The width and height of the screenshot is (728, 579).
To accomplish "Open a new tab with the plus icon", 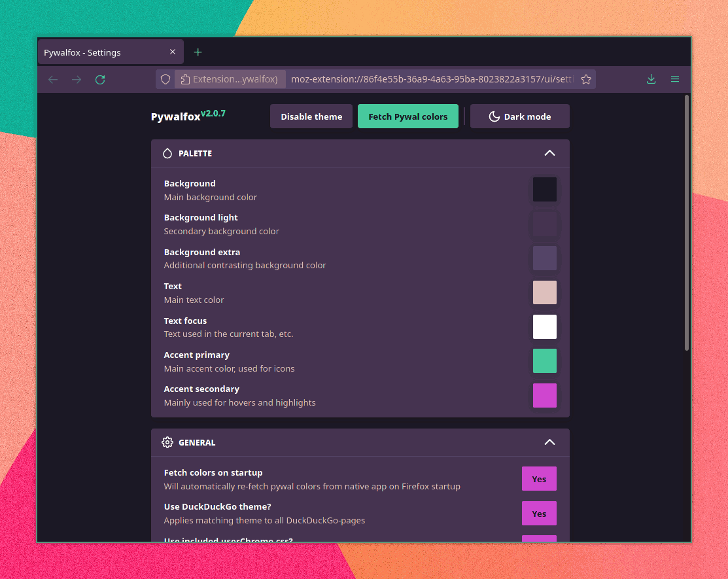I will [198, 52].
